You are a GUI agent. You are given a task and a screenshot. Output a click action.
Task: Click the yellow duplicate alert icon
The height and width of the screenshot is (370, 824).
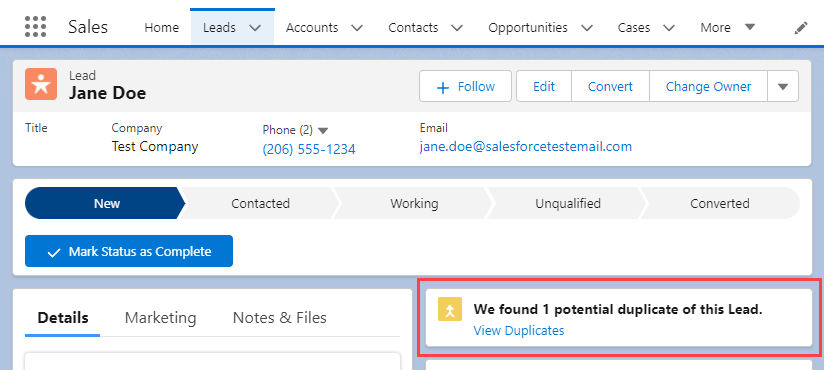tap(450, 309)
